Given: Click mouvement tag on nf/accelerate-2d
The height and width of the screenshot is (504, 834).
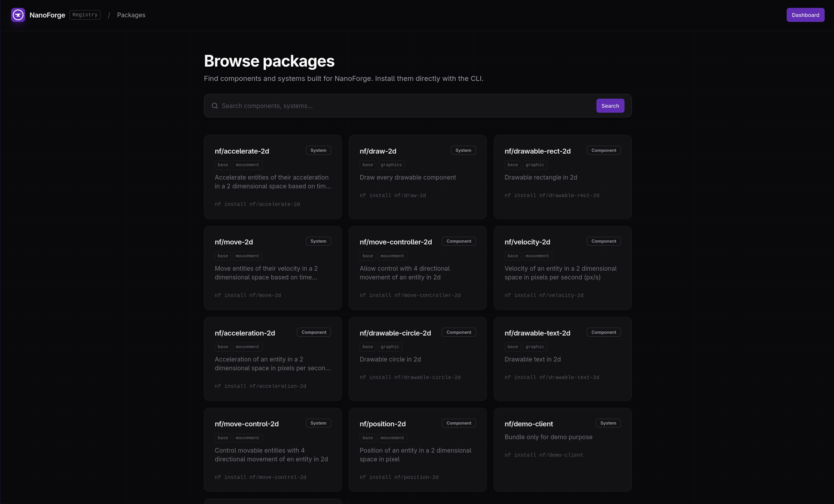Looking at the screenshot, I should point(248,165).
